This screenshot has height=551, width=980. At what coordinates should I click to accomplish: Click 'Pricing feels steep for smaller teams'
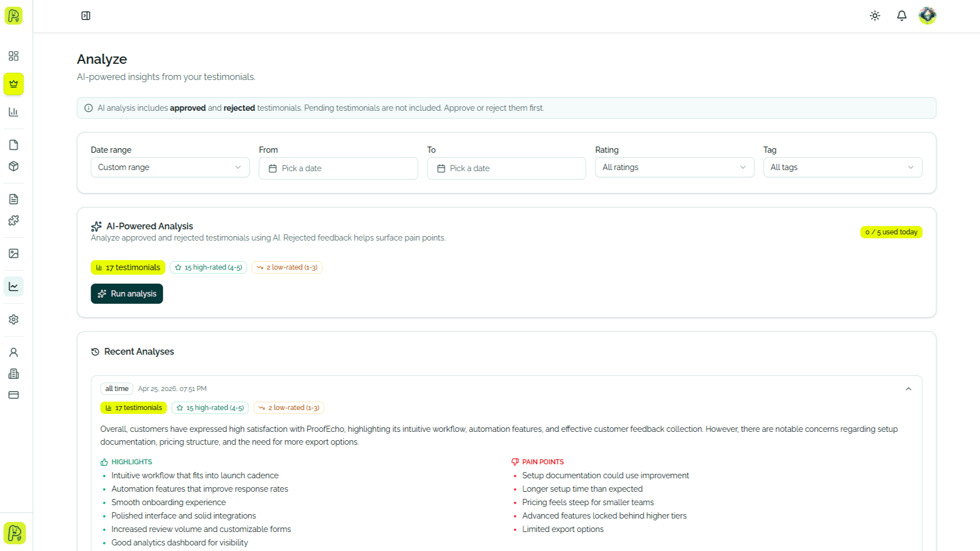coord(588,502)
